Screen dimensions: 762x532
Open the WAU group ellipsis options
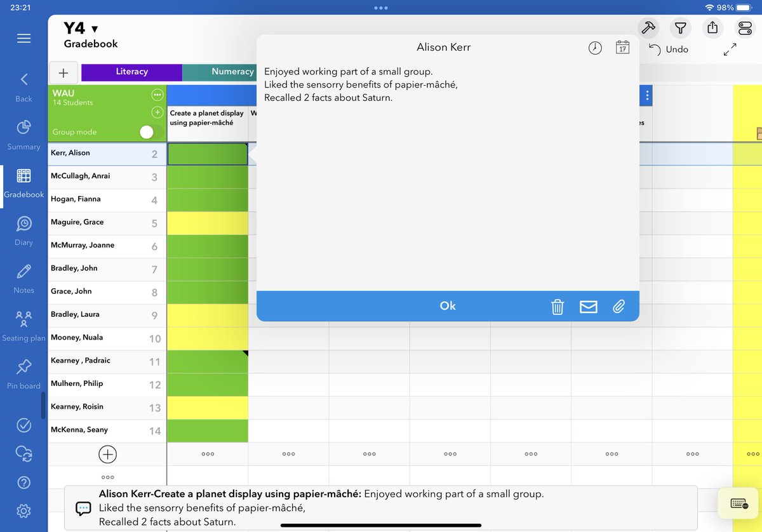click(157, 95)
